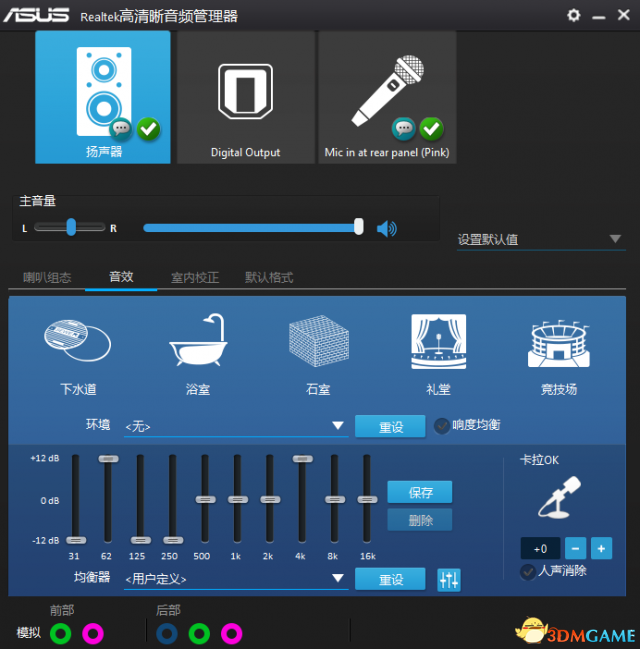The height and width of the screenshot is (649, 640).
Task: Click the karaoke plus key button
Action: tap(601, 548)
